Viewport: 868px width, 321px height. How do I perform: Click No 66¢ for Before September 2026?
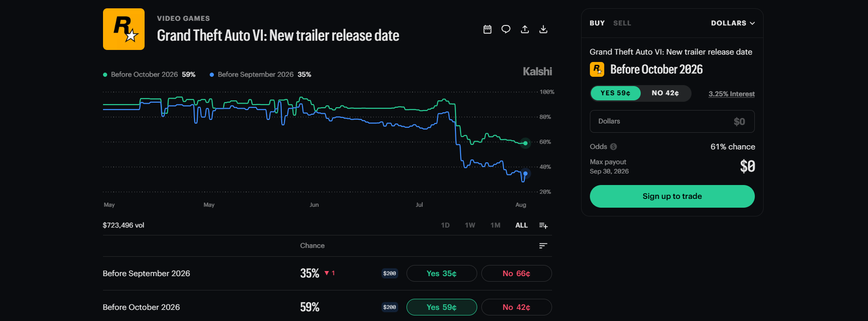tap(516, 273)
